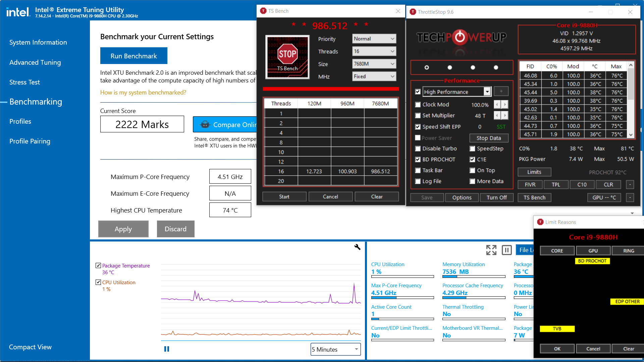The image size is (644, 362).
Task: Open the Threads dropdown in TS Bench
Action: [374, 51]
